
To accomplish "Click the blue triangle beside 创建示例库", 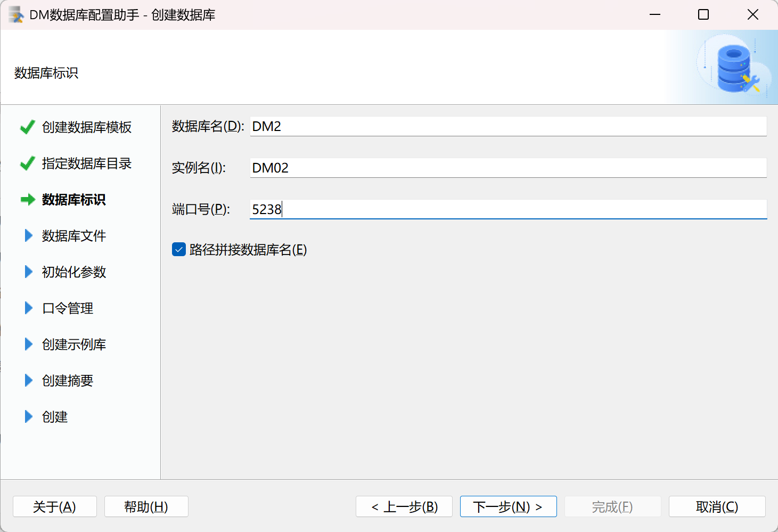I will 29,344.
